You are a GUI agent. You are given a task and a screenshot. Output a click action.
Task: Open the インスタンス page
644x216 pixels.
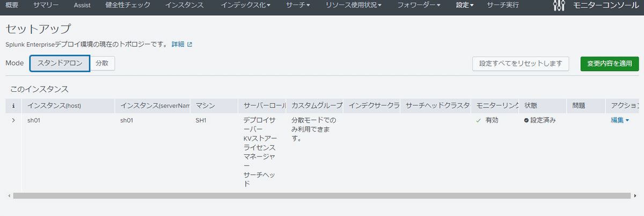point(185,6)
